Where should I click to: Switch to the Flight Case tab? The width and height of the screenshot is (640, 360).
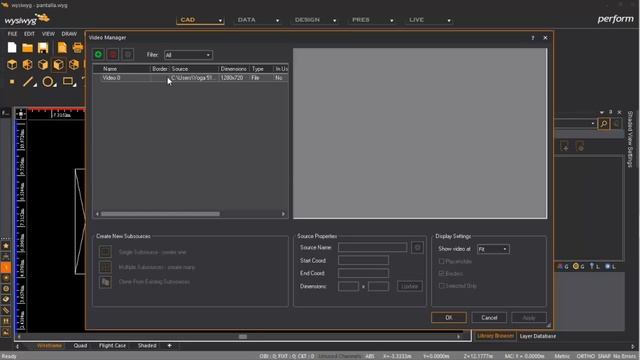tap(112, 346)
